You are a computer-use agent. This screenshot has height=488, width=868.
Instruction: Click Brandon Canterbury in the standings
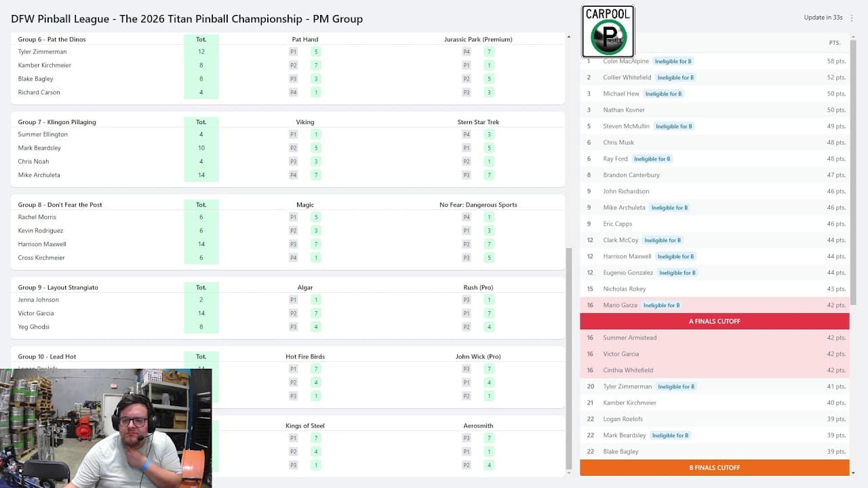(x=631, y=175)
